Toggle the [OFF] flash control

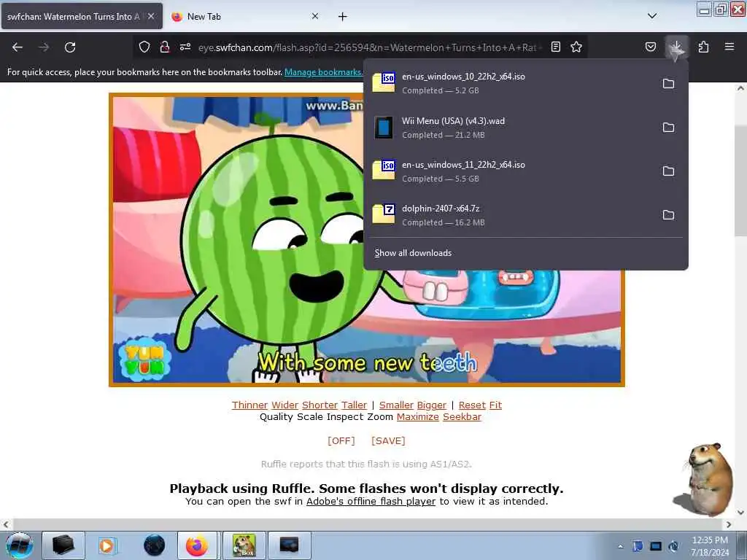click(x=341, y=440)
